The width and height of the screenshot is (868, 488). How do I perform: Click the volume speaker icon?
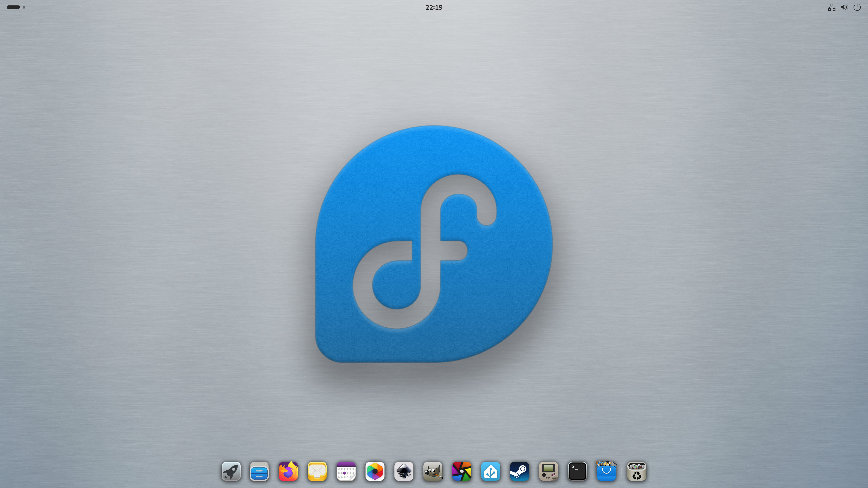click(844, 7)
